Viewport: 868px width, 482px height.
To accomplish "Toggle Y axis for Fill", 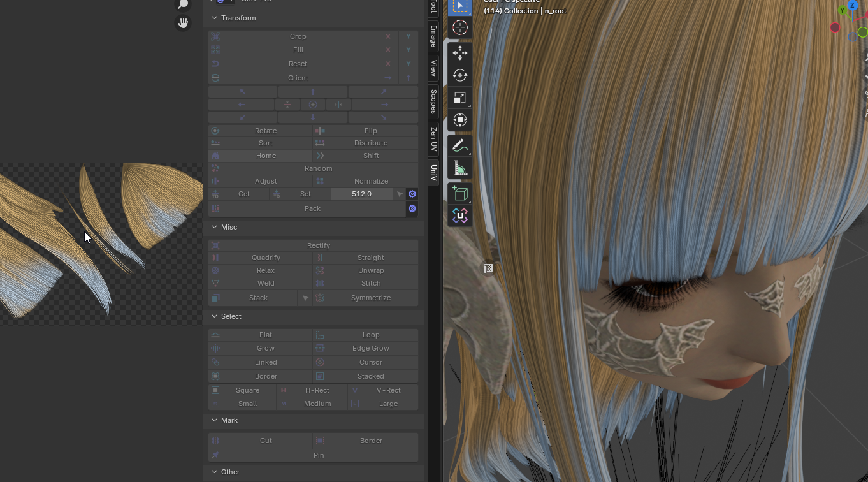I will click(x=409, y=50).
